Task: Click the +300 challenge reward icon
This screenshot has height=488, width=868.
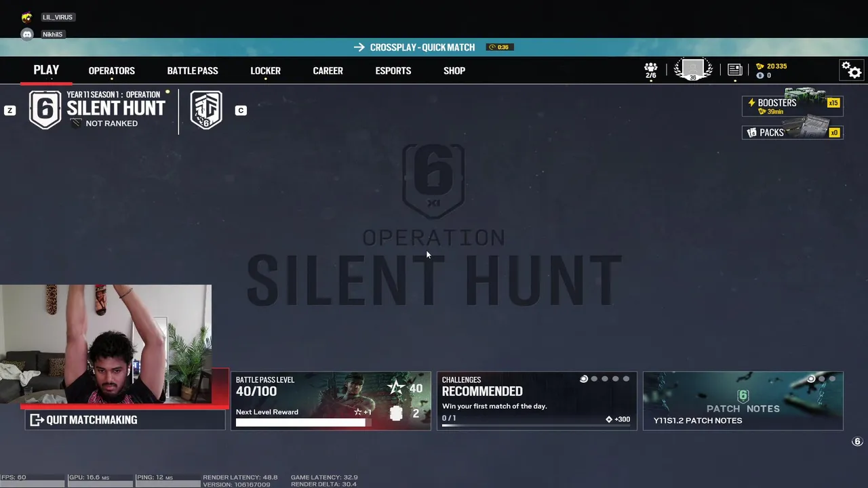Action: click(609, 420)
